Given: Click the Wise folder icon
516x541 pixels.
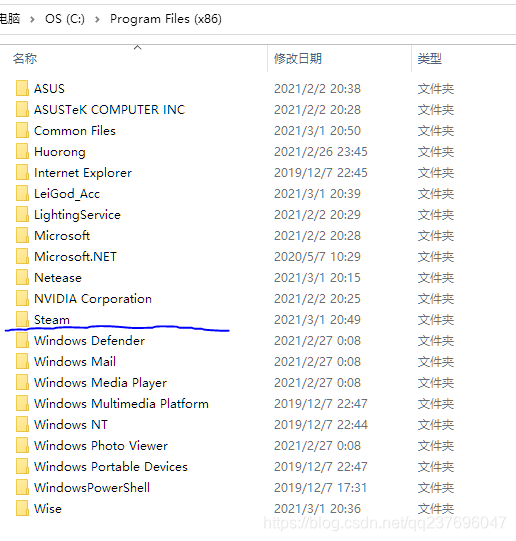Looking at the screenshot, I should coord(22,509).
